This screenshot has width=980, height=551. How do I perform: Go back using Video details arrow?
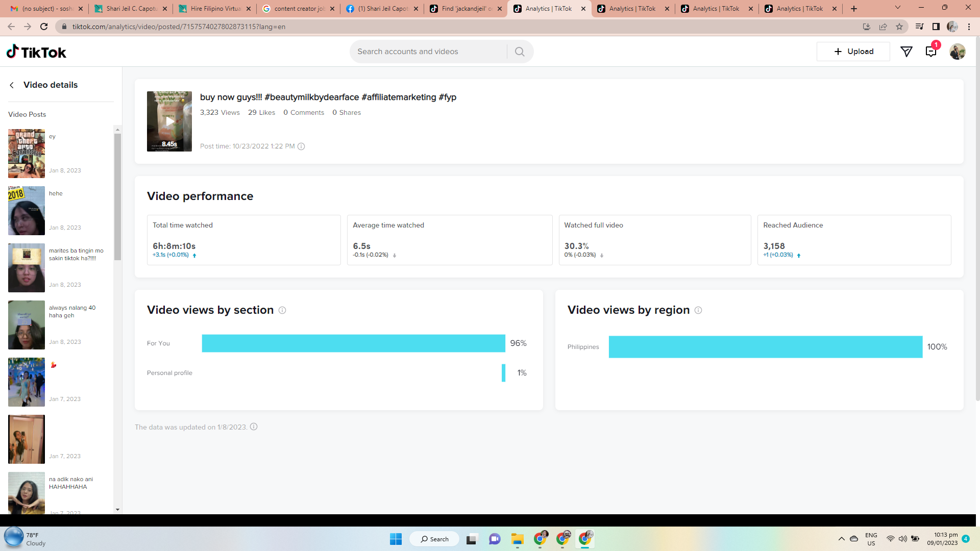click(x=12, y=85)
